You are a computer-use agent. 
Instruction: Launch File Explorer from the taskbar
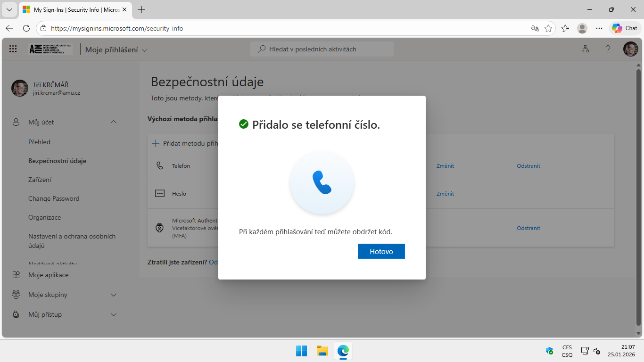pos(322,351)
